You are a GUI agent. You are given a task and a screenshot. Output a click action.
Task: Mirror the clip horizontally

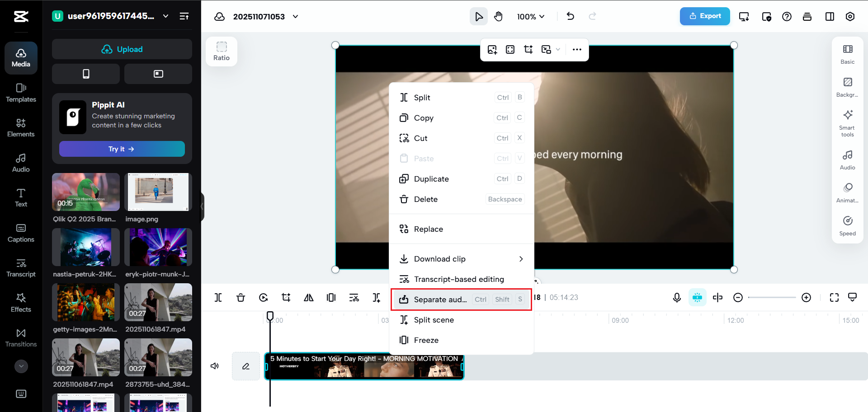(x=309, y=297)
